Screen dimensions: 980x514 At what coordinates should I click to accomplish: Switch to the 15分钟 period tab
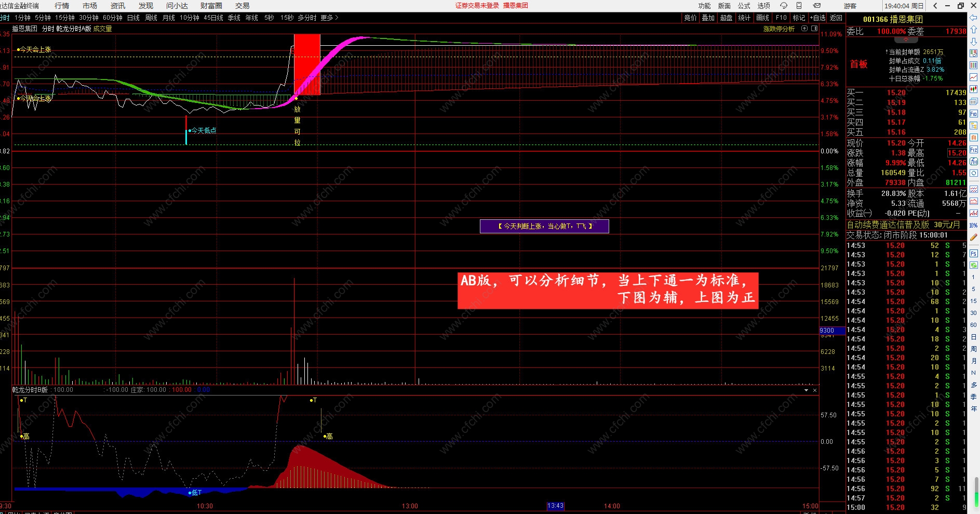click(x=65, y=18)
